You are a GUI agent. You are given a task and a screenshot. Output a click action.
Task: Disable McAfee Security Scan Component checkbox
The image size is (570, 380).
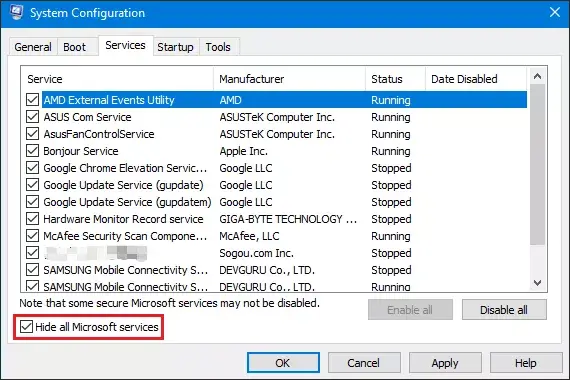point(32,236)
